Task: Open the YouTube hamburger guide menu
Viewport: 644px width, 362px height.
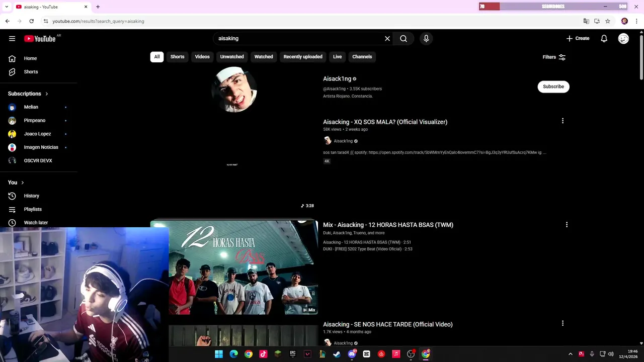Action: click(x=12, y=38)
